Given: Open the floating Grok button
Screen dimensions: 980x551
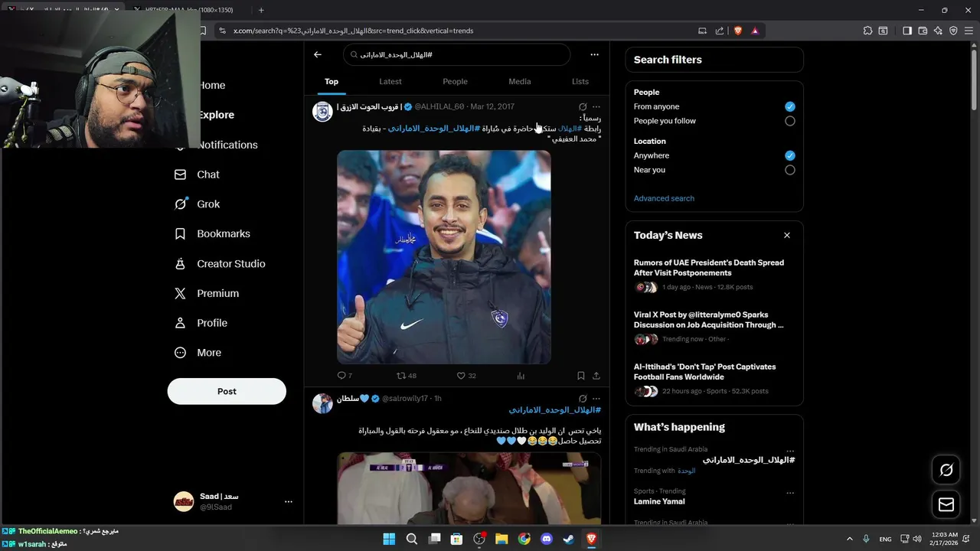Looking at the screenshot, I should (x=946, y=470).
